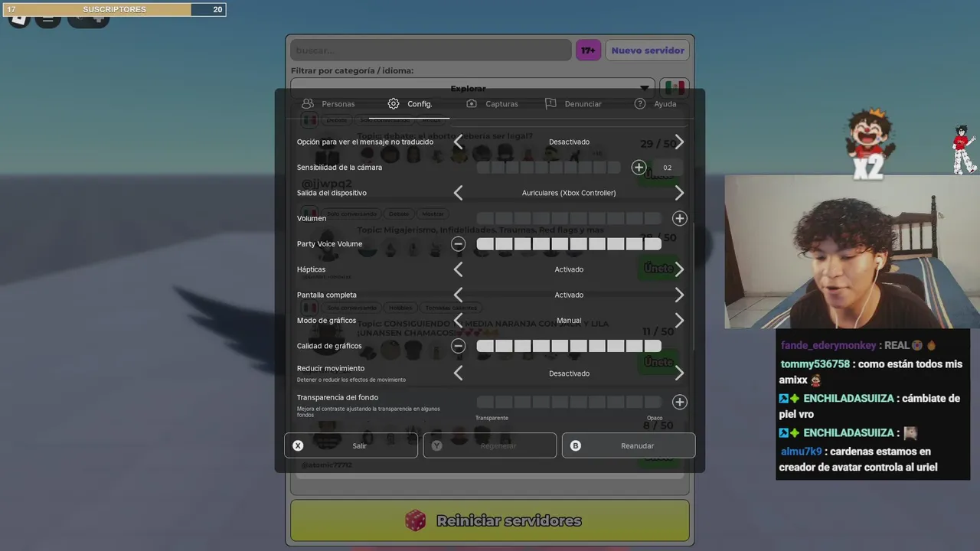Open the Personas tab
This screenshot has width=980, height=551.
point(328,103)
